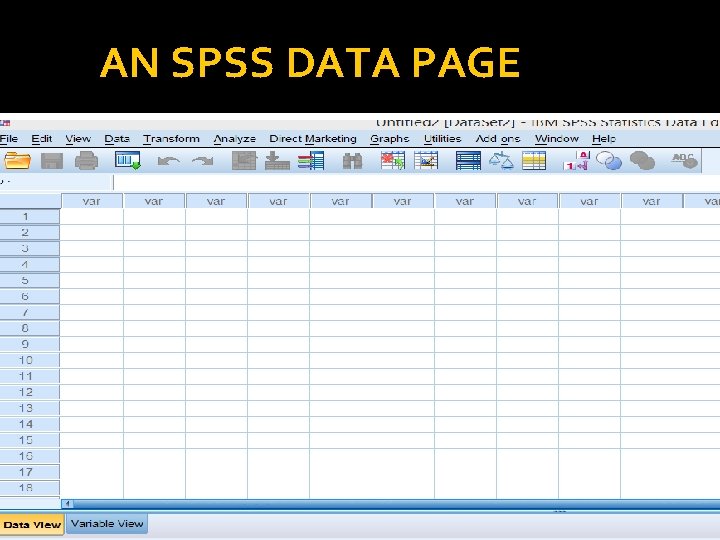Click the Insert Variable icon

click(426, 161)
